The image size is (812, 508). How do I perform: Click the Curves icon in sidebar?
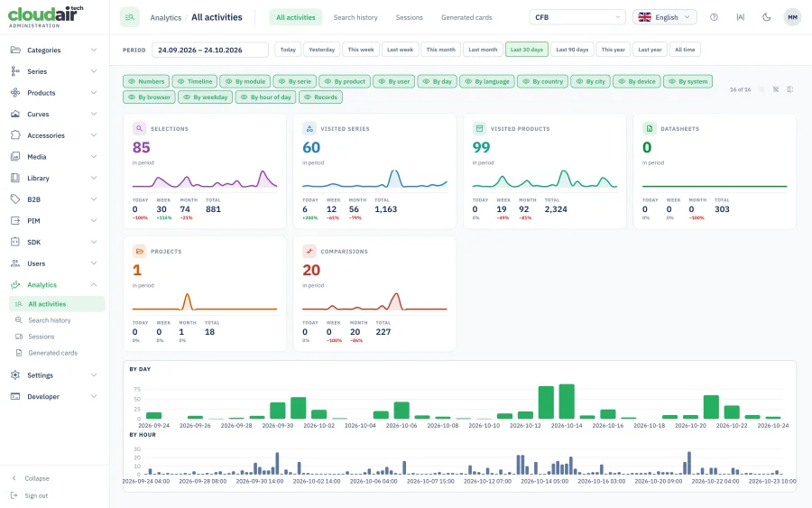tap(15, 114)
